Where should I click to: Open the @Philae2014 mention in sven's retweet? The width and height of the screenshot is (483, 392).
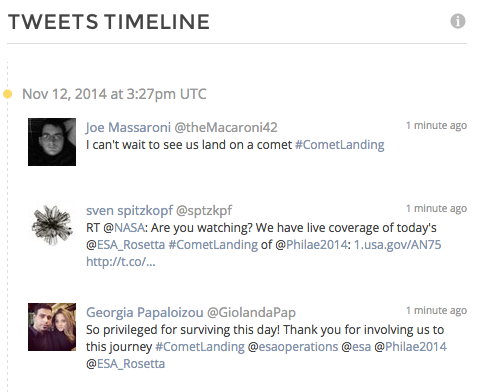point(317,245)
